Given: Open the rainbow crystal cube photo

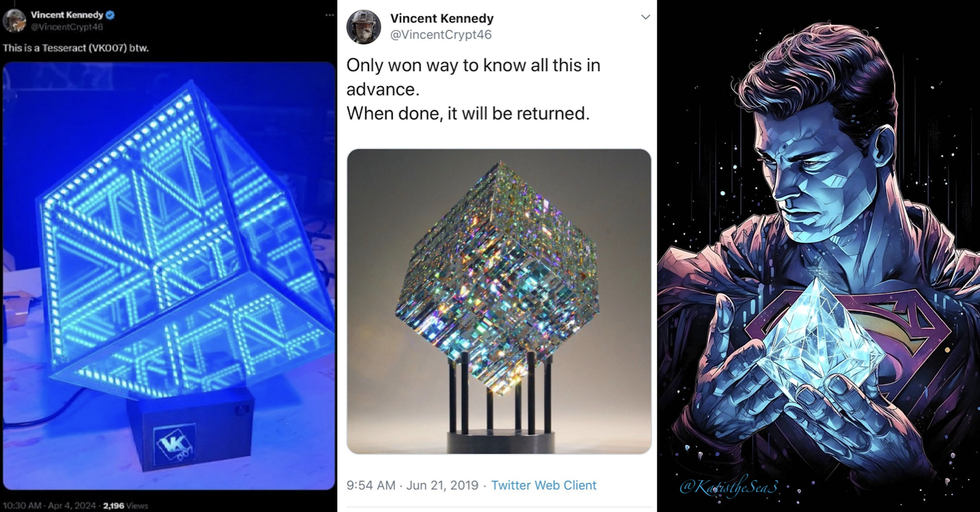Looking at the screenshot, I should (x=498, y=300).
